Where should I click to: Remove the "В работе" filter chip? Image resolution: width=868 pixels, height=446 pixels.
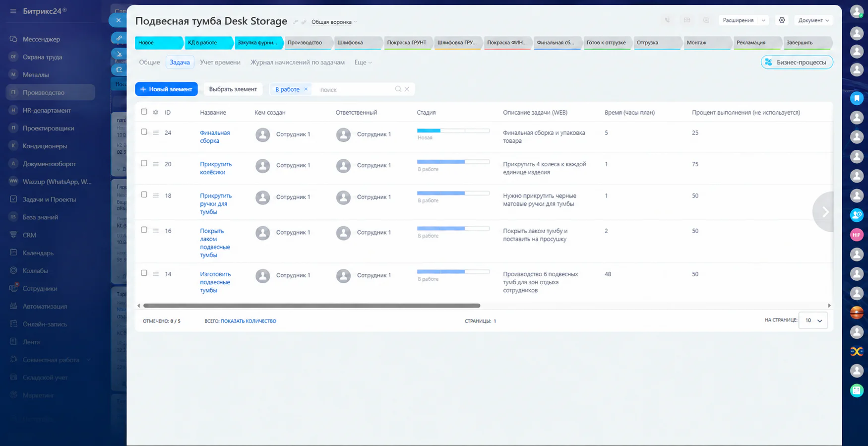click(x=306, y=89)
